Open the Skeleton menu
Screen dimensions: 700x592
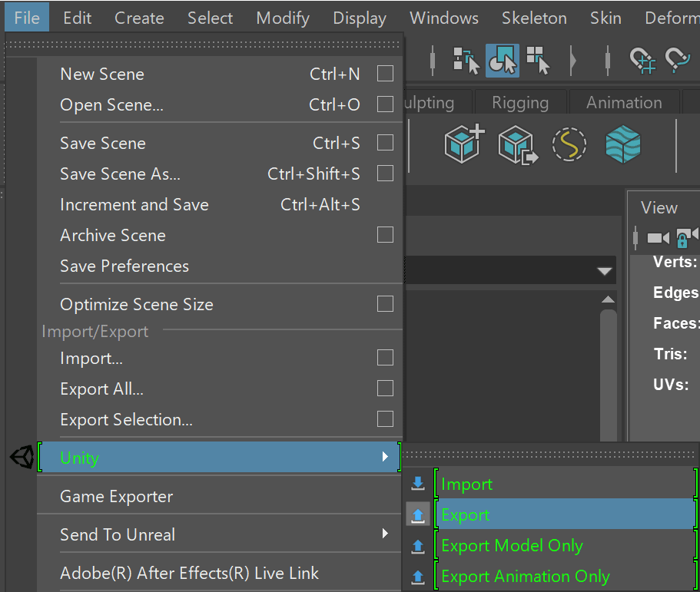coord(534,18)
